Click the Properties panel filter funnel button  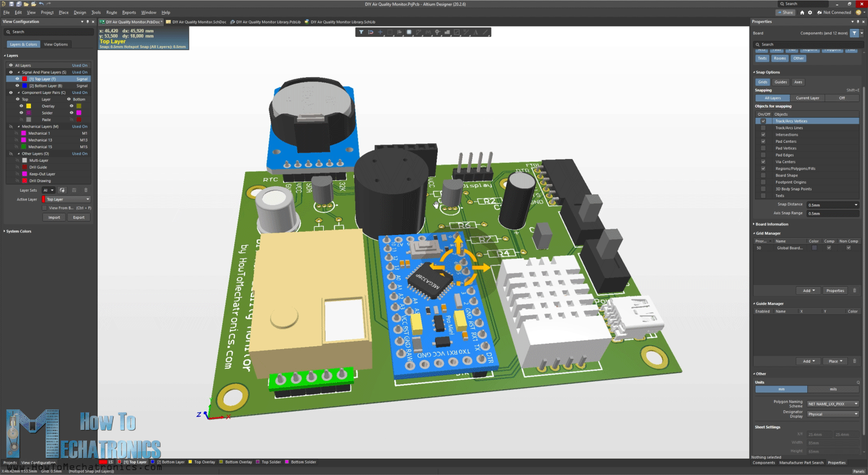coord(854,33)
